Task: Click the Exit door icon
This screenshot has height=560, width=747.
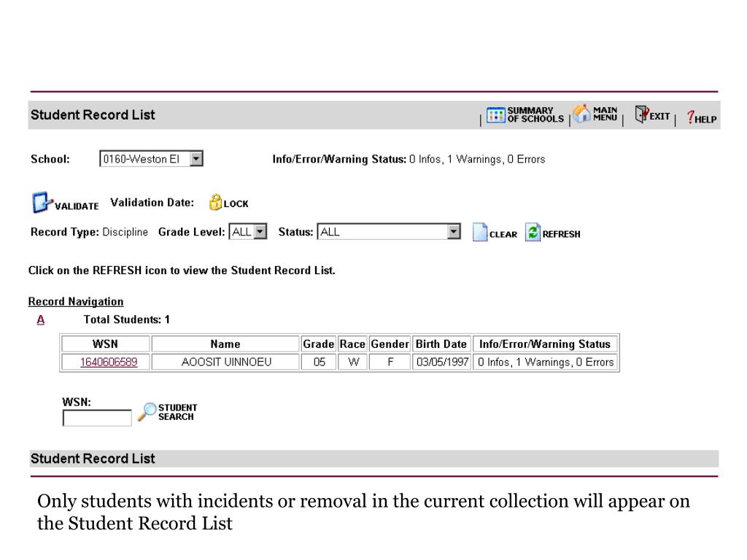Action: pos(641,114)
